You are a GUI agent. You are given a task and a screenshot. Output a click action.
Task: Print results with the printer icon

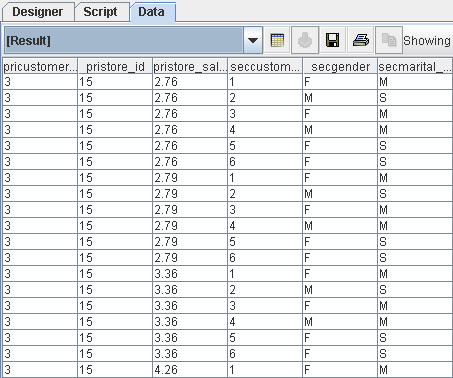point(361,40)
